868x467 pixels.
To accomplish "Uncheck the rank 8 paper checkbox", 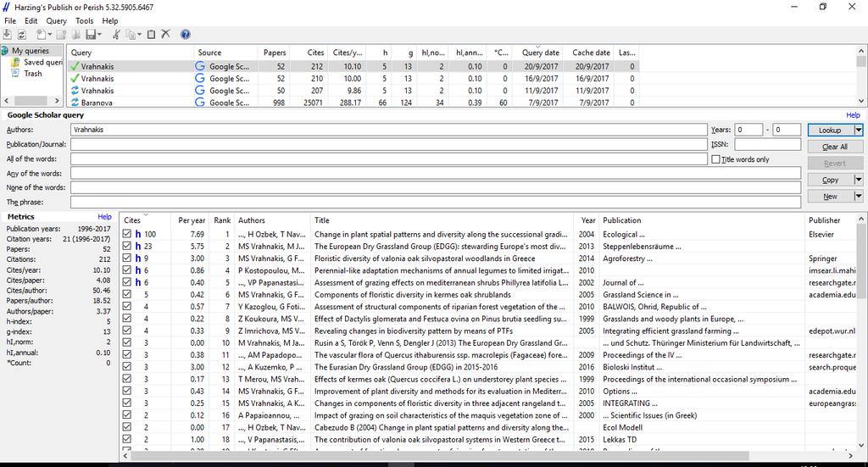I will (127, 319).
